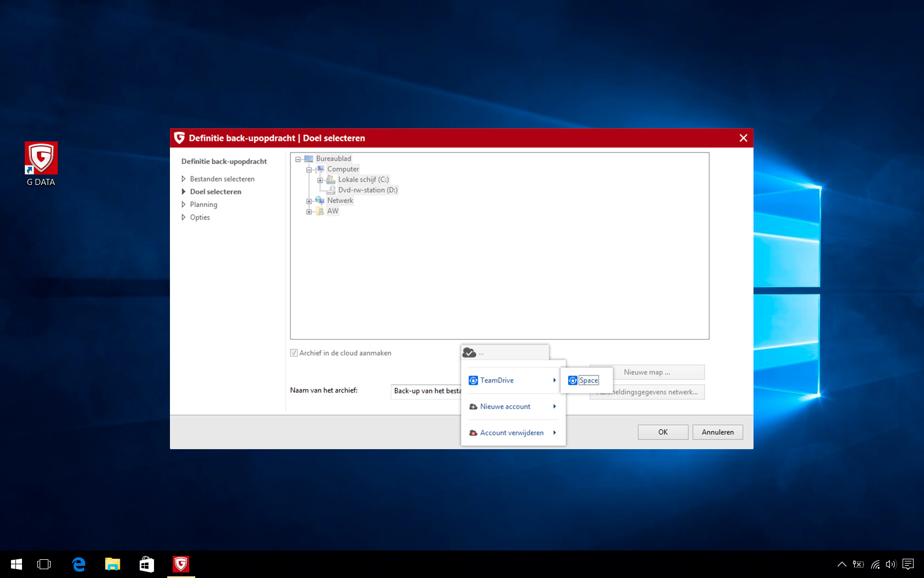Select Lokale schijf (C:) label in tree

coord(363,179)
